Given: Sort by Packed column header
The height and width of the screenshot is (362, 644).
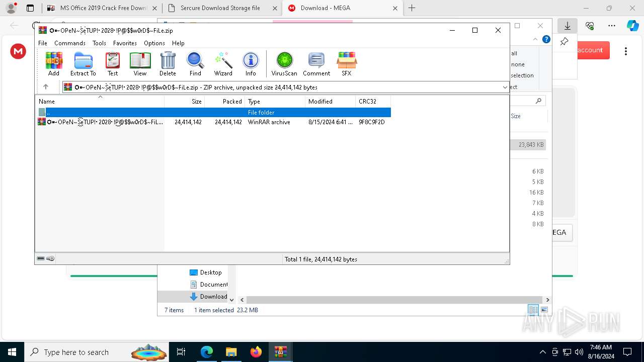Looking at the screenshot, I should click(x=225, y=101).
